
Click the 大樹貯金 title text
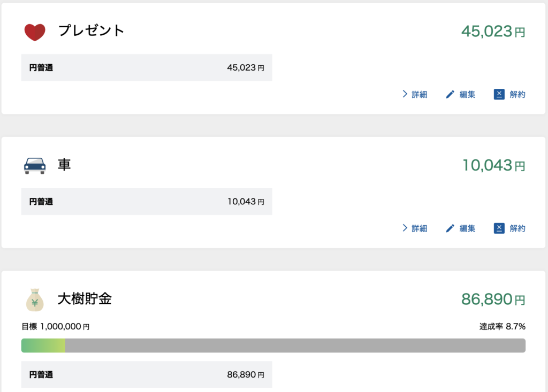click(x=85, y=299)
